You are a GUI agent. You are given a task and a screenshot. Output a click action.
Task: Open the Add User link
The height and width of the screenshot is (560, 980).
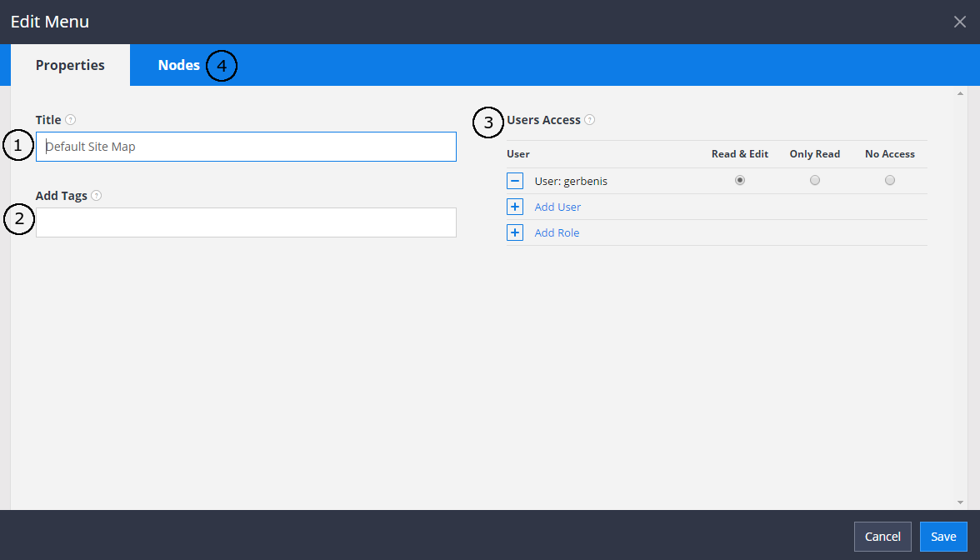558,206
